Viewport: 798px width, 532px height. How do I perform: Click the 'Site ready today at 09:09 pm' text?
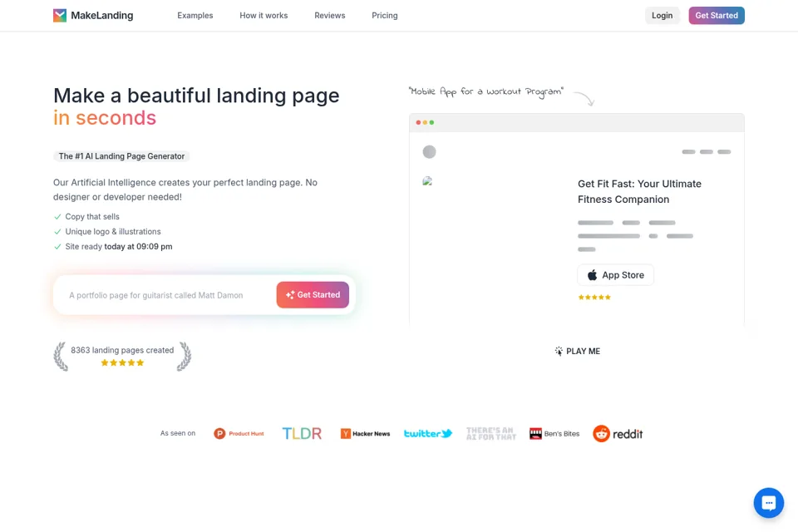pos(119,246)
